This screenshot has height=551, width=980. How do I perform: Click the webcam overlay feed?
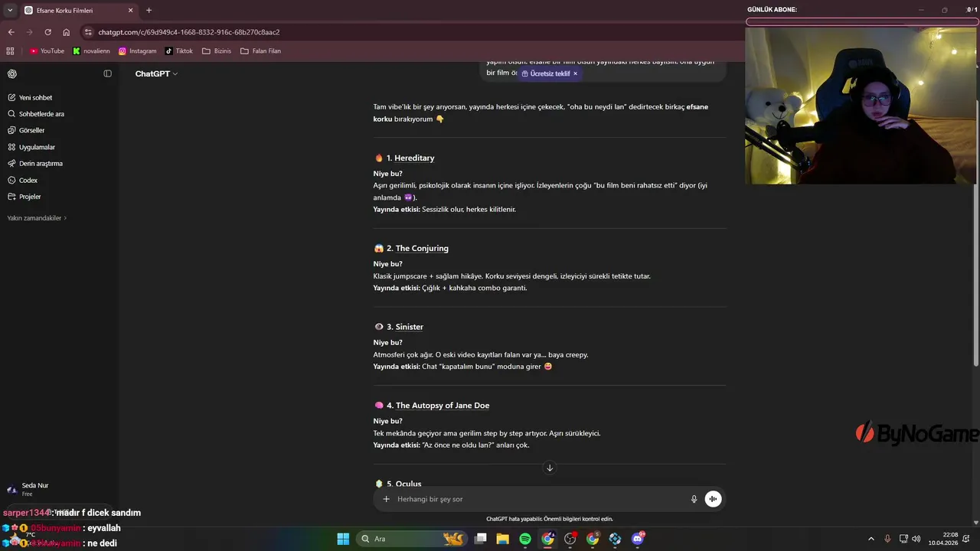[x=861, y=106]
